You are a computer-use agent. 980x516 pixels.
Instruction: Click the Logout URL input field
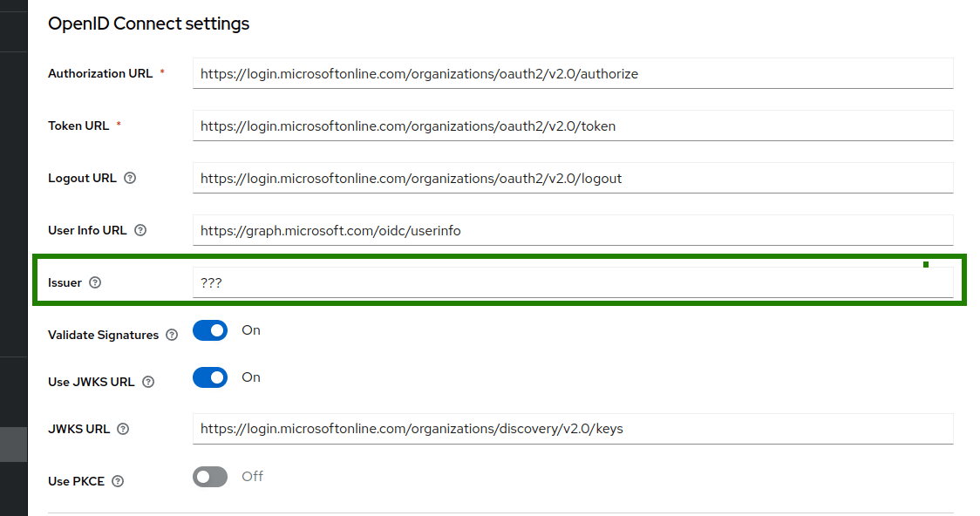(573, 178)
